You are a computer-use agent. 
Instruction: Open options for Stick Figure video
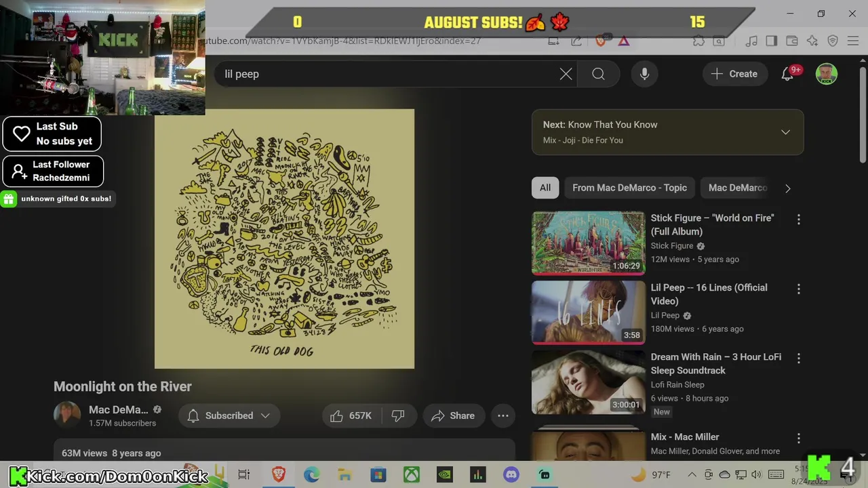coord(798,219)
